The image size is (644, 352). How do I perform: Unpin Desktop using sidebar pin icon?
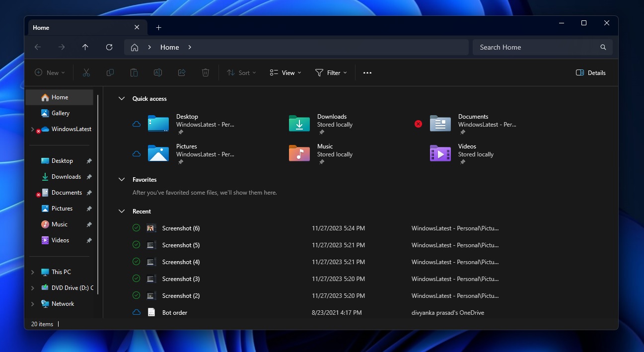tap(89, 161)
